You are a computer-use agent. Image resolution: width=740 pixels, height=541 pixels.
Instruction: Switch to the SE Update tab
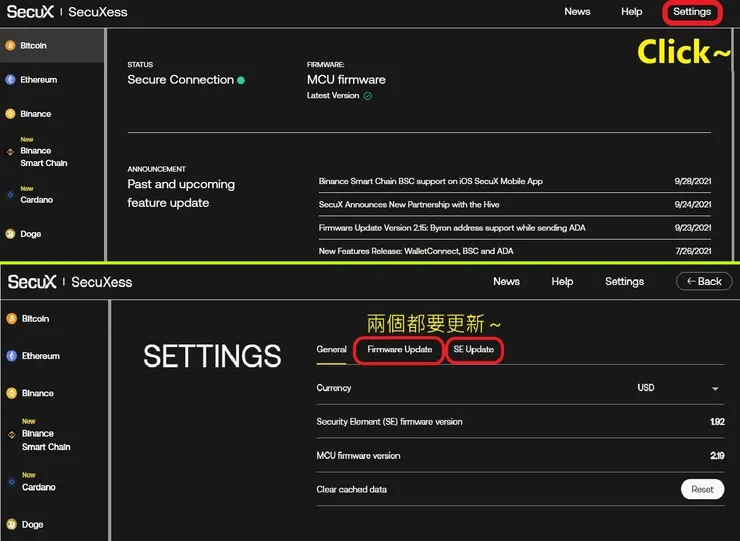[473, 349]
